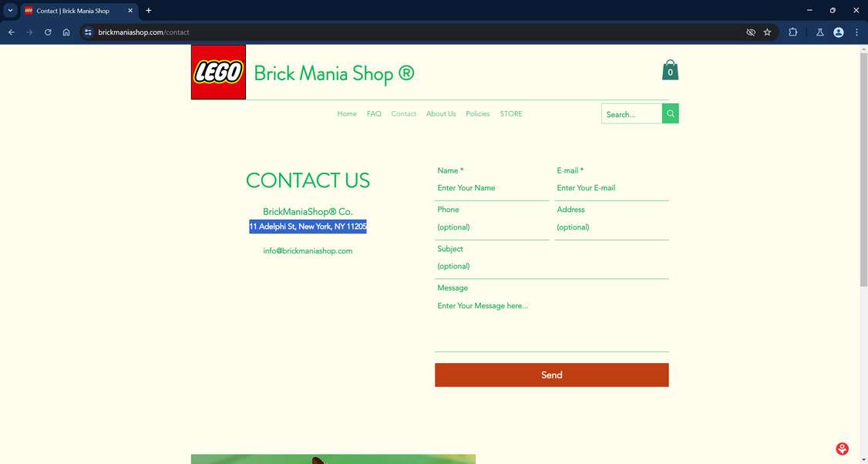Click the chat widget icon at bottom right
The height and width of the screenshot is (464, 868).
point(841,448)
